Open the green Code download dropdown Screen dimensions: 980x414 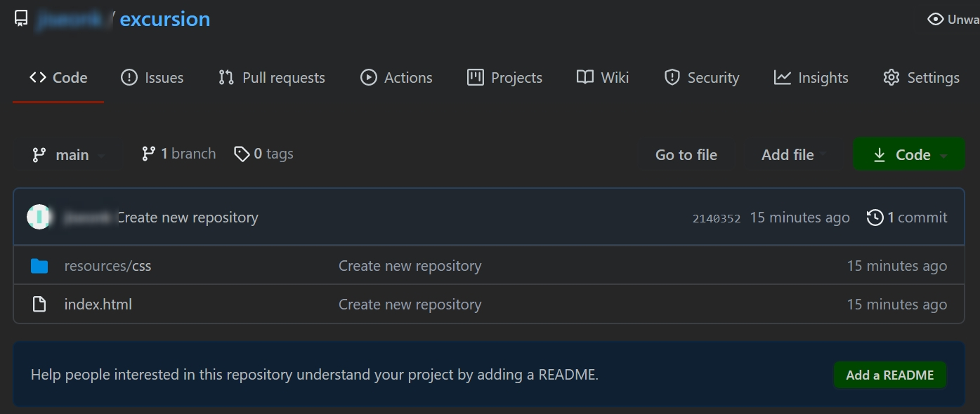909,154
